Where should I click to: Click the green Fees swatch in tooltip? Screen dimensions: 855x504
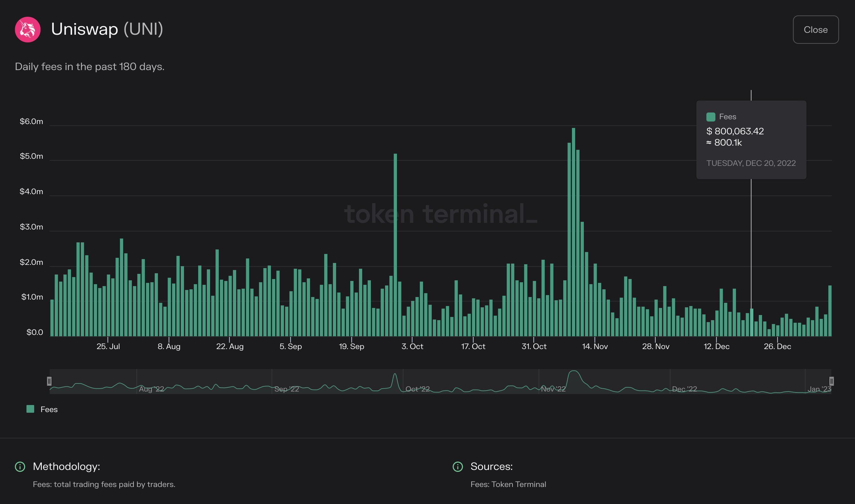(711, 117)
